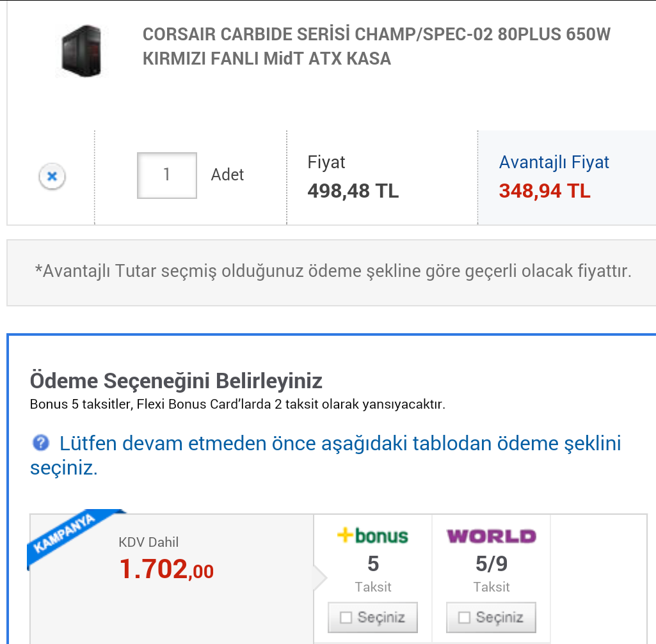Click the purple World card logo
Viewport: 656px width, 644px height.
pos(492,536)
